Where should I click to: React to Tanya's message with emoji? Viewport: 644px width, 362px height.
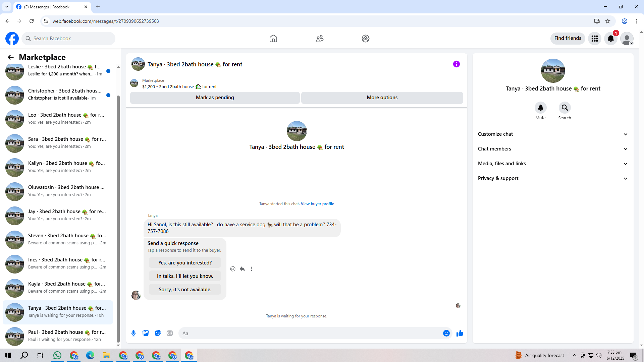233,269
